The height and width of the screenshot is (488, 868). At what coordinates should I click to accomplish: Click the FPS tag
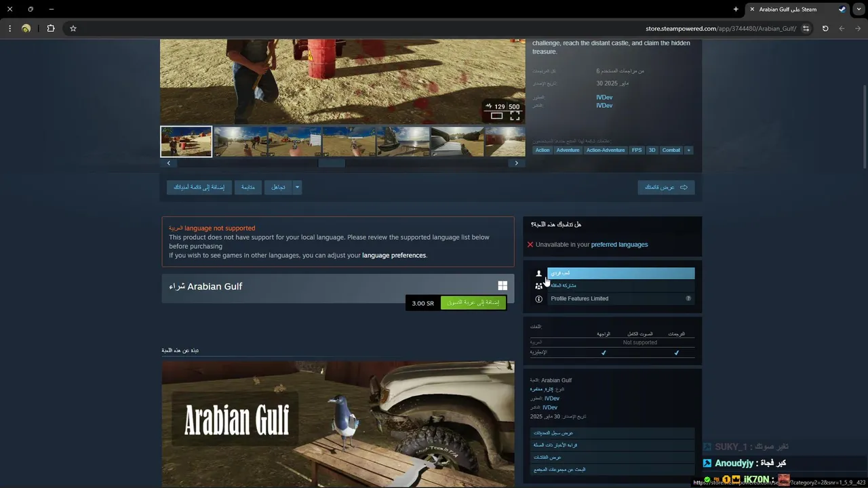pyautogui.click(x=637, y=150)
